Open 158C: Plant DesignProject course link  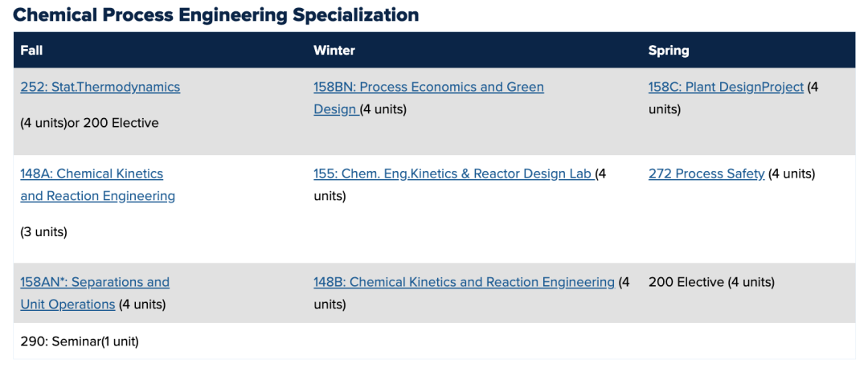725,87
